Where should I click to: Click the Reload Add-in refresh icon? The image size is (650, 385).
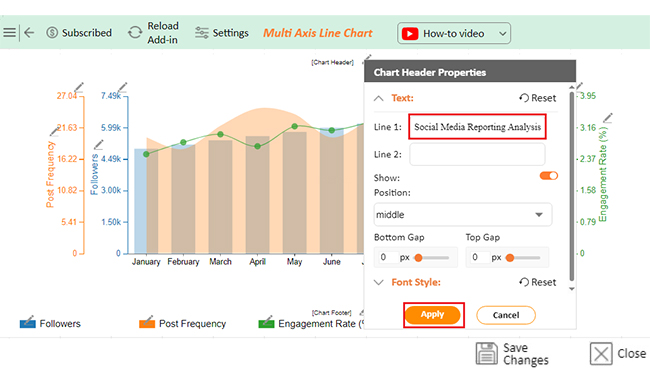pos(135,32)
